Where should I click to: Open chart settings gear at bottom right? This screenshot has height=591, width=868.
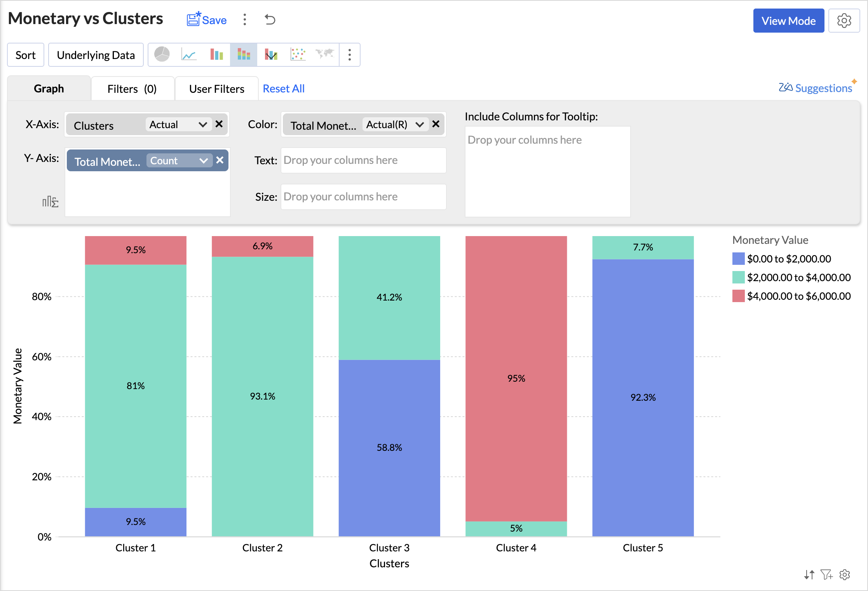pos(845,575)
